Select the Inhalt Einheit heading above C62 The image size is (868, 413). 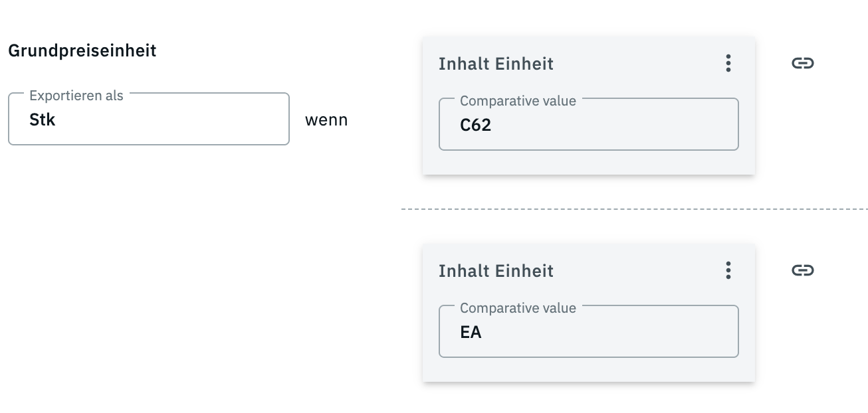tap(496, 64)
